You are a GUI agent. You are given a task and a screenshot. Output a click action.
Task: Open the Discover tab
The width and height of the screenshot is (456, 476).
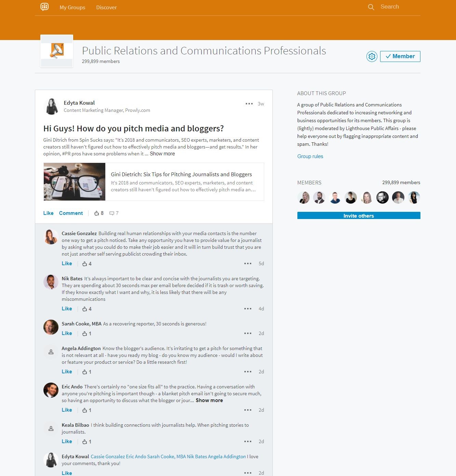pyautogui.click(x=106, y=7)
